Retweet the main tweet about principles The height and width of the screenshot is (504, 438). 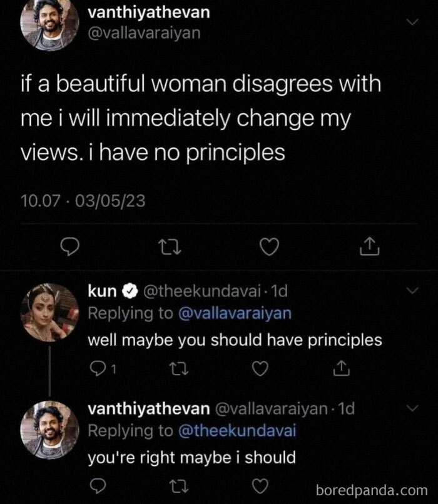(165, 248)
